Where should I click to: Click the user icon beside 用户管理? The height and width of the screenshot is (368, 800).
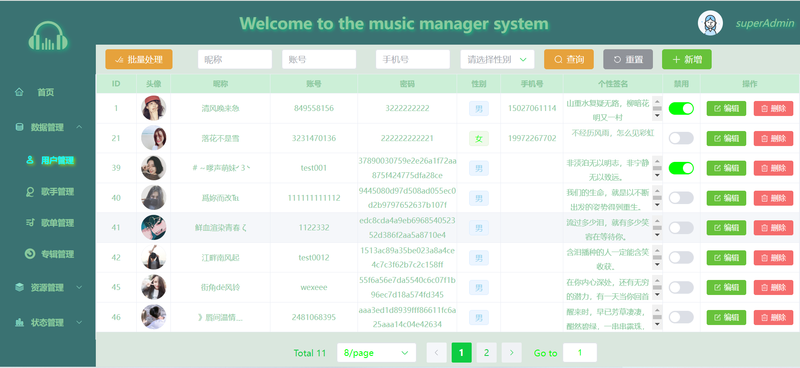pyautogui.click(x=30, y=160)
